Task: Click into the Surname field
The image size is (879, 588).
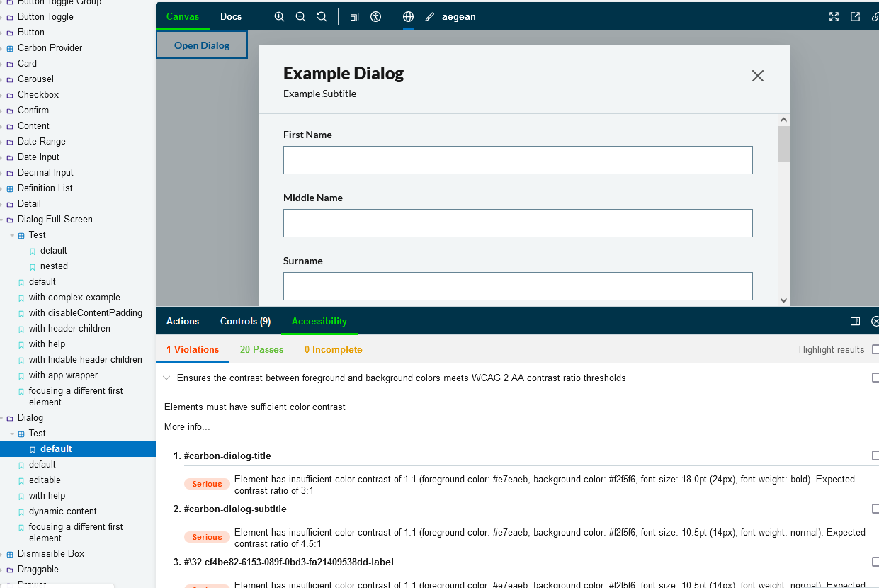Action: pos(518,286)
